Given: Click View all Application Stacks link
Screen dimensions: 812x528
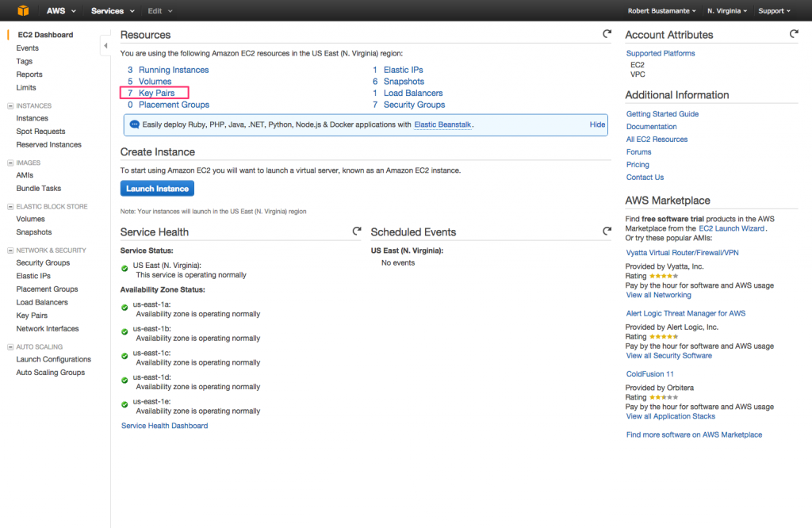Looking at the screenshot, I should click(x=670, y=416).
